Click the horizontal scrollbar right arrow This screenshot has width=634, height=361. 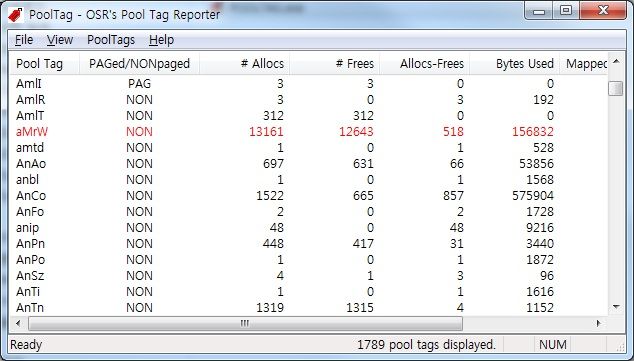(599, 323)
